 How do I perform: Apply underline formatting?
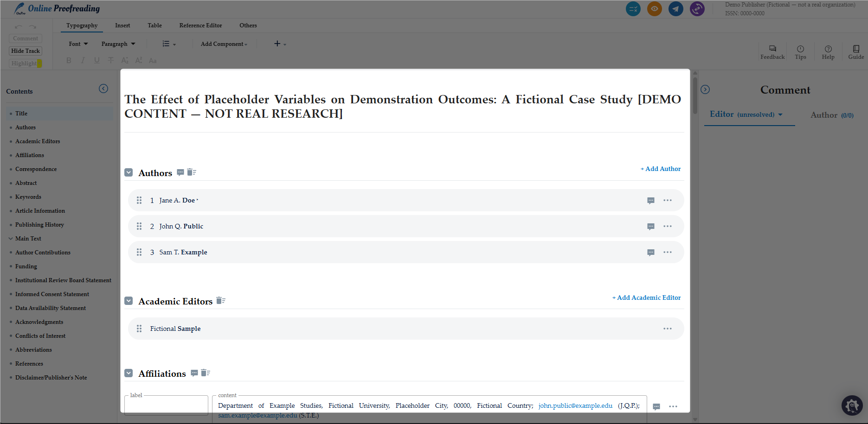(x=96, y=60)
